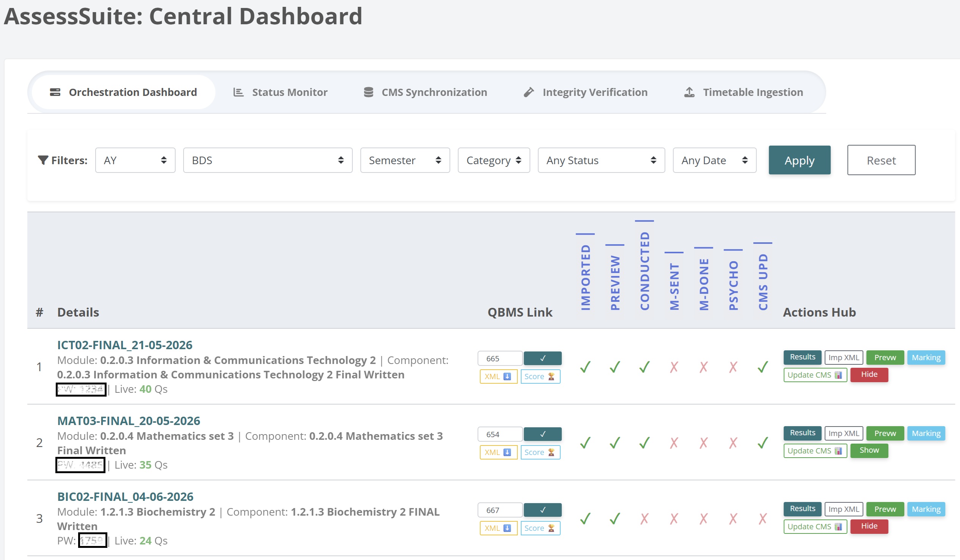This screenshot has height=560, width=960.
Task: Toggle the QBMS link checkmark for 667
Action: [542, 510]
